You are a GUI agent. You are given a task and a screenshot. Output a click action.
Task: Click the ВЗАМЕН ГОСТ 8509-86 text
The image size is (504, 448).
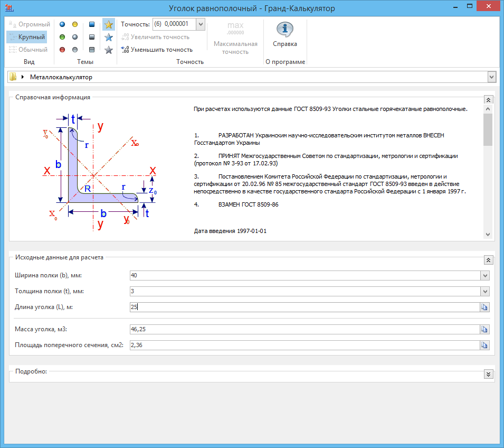coord(248,204)
